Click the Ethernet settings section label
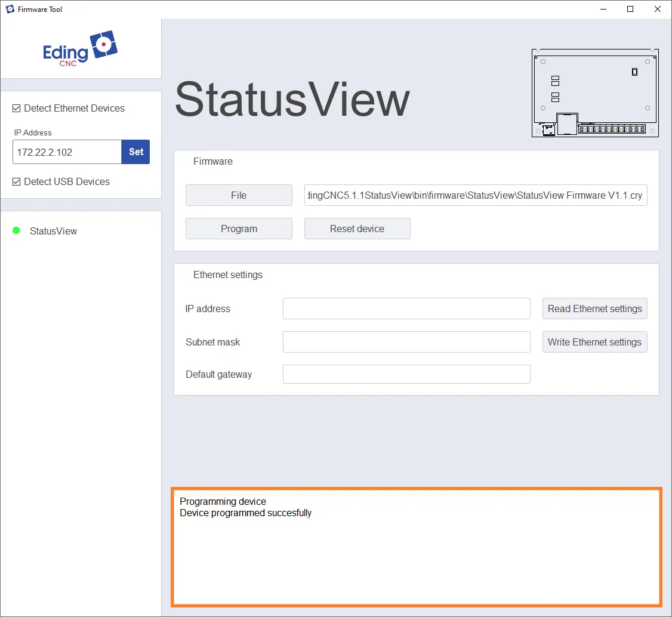Screen dimensions: 672x617 pos(228,274)
